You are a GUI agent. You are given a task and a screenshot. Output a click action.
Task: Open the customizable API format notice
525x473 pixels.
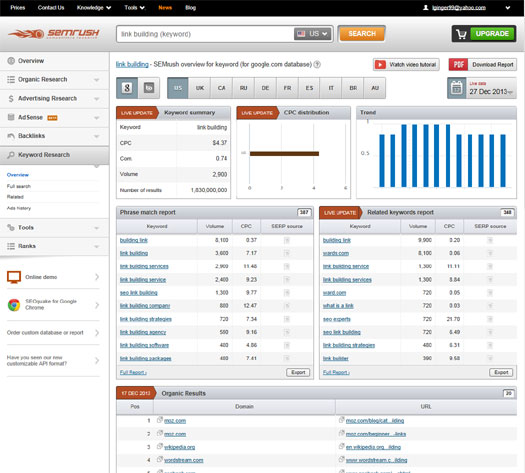[53, 361]
